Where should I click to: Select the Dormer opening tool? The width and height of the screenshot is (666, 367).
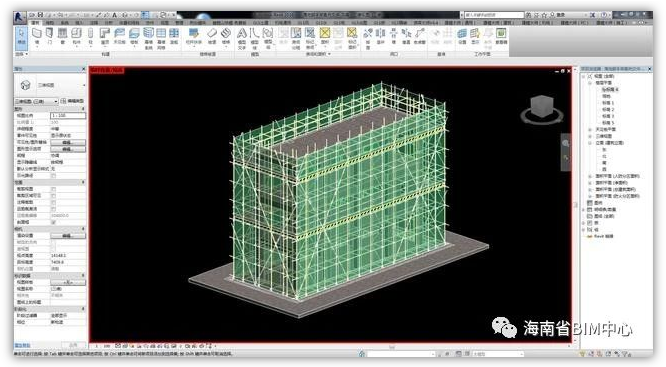(x=420, y=37)
